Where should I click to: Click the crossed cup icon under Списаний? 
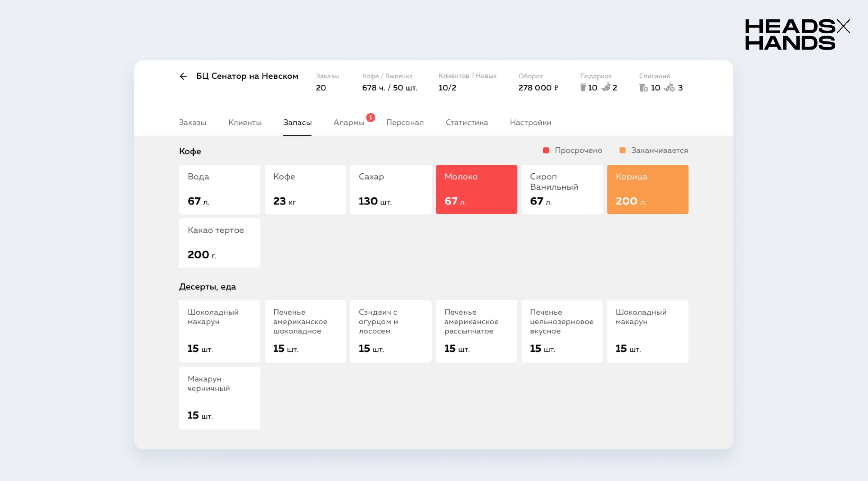pyautogui.click(x=643, y=88)
